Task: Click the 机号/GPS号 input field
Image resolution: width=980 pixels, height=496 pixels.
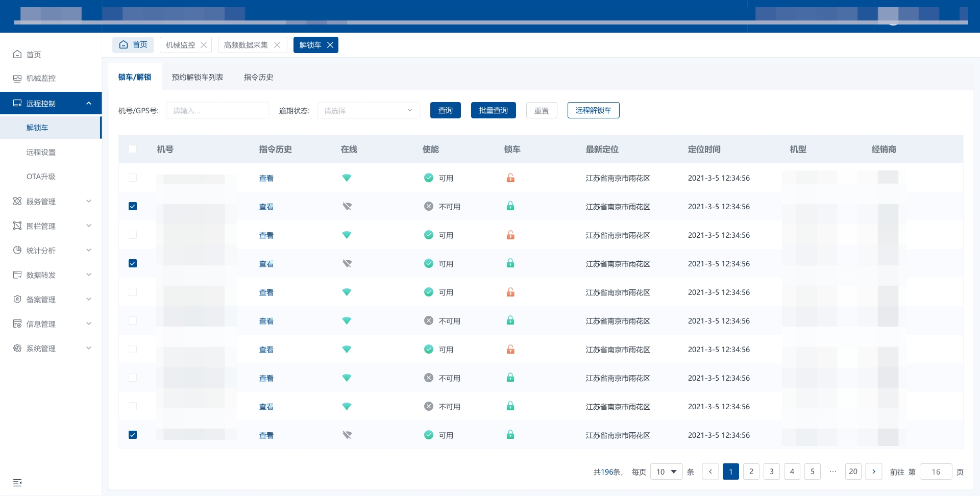Action: 218,110
